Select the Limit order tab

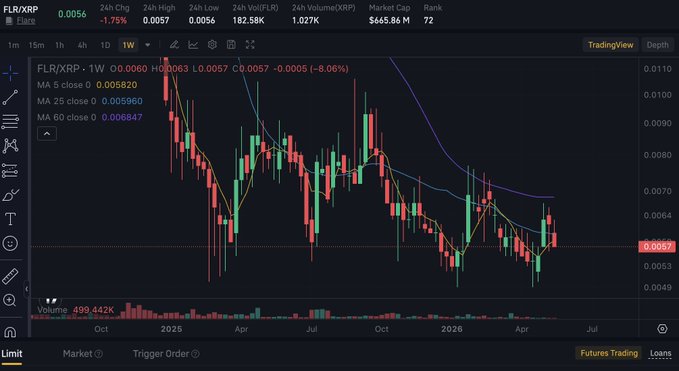[12, 354]
